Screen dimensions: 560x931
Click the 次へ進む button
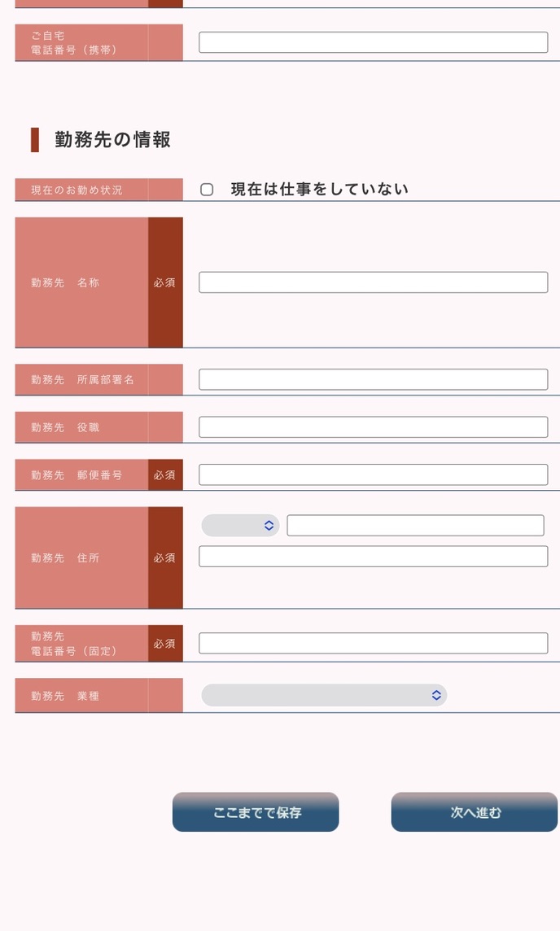(x=475, y=811)
